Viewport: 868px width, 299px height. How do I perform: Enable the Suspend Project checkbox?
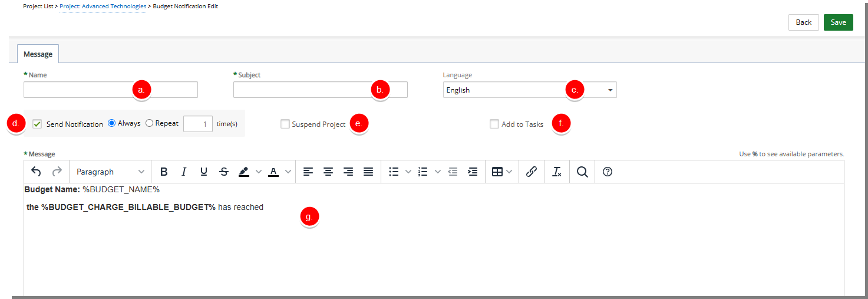pos(285,124)
